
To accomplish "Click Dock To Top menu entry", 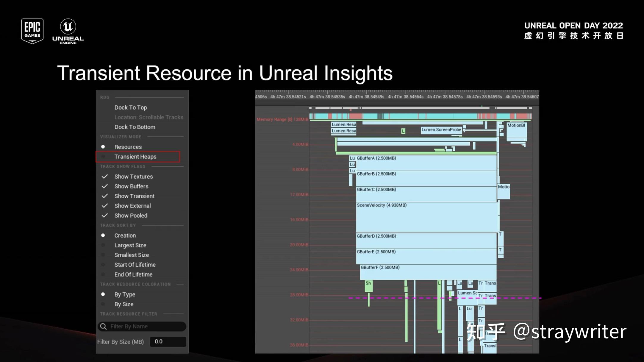I will [x=131, y=107].
